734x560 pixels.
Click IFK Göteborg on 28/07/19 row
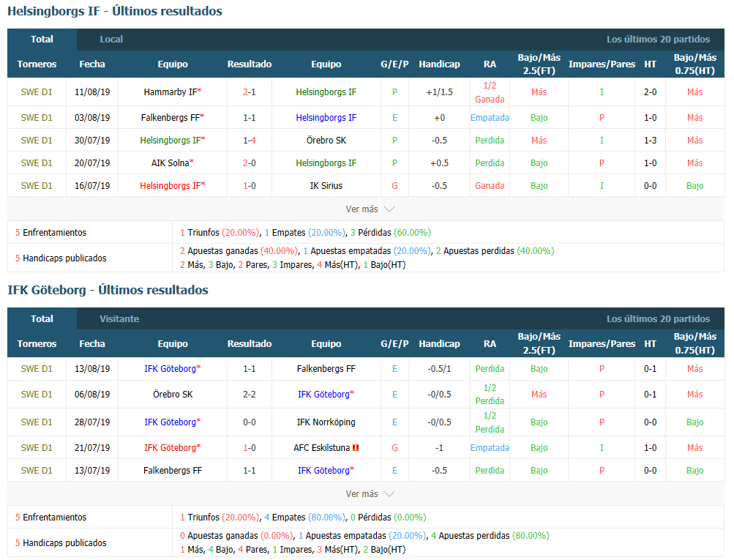(170, 422)
